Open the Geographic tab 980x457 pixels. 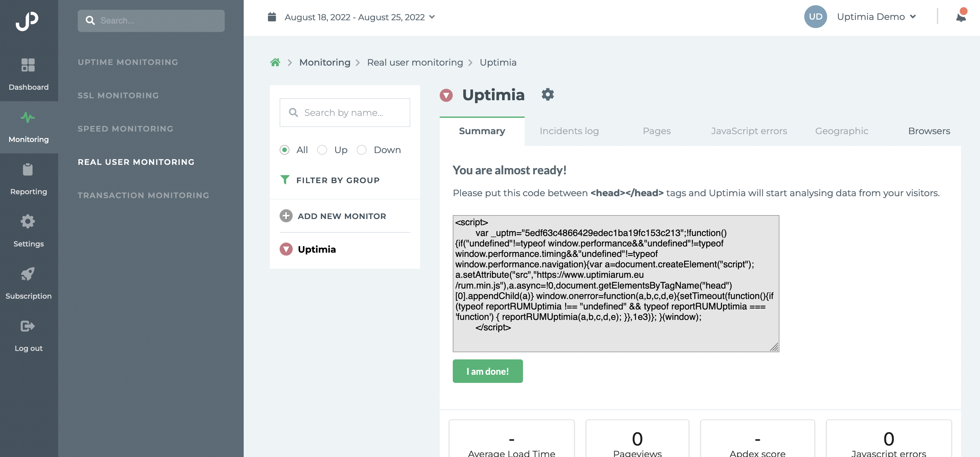[841, 131]
